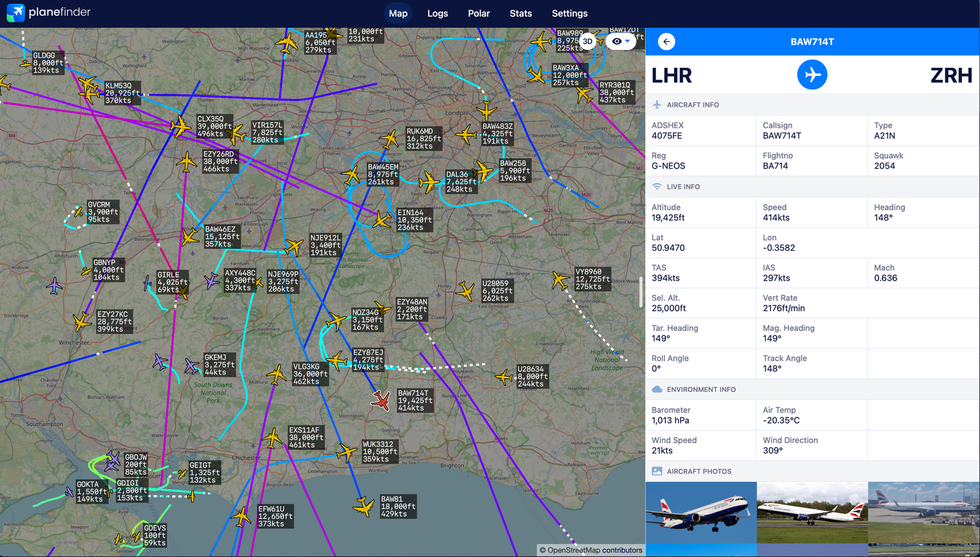Select the red BAW714T aircraft on map

[382, 401]
